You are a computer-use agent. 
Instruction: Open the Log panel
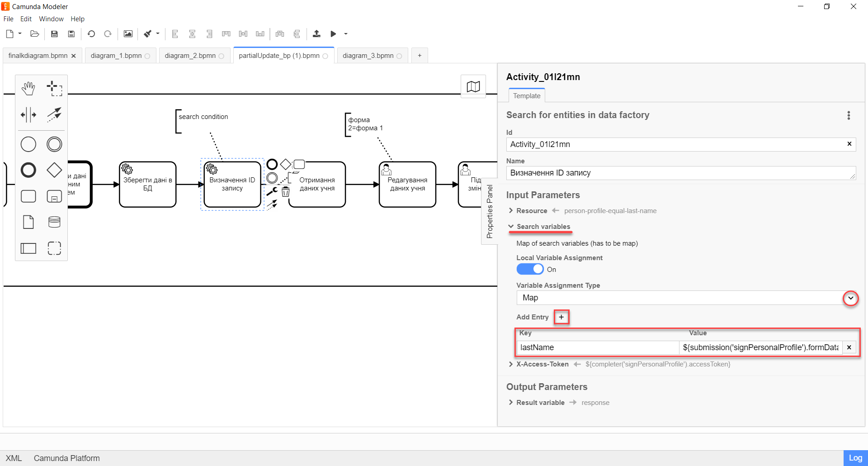tap(855, 458)
